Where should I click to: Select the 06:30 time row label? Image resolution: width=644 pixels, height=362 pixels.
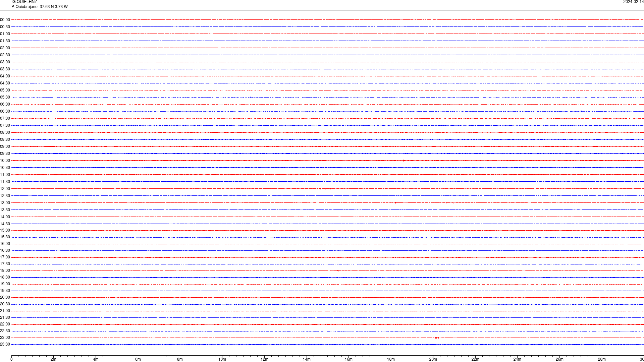pyautogui.click(x=5, y=111)
